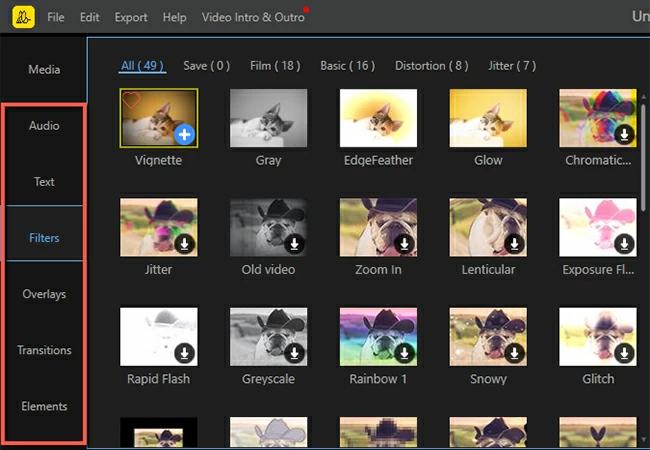Click the Greyscale label
Viewport: 650px width, 450px height.
coord(268,379)
